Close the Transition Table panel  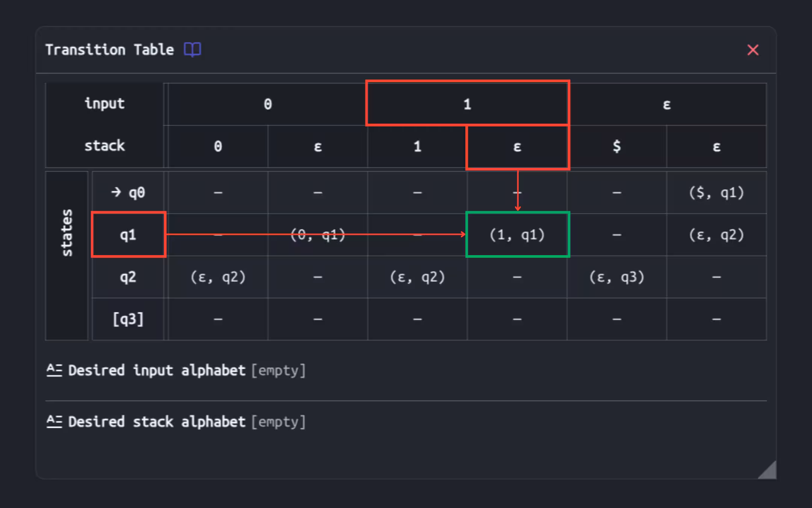tap(753, 50)
